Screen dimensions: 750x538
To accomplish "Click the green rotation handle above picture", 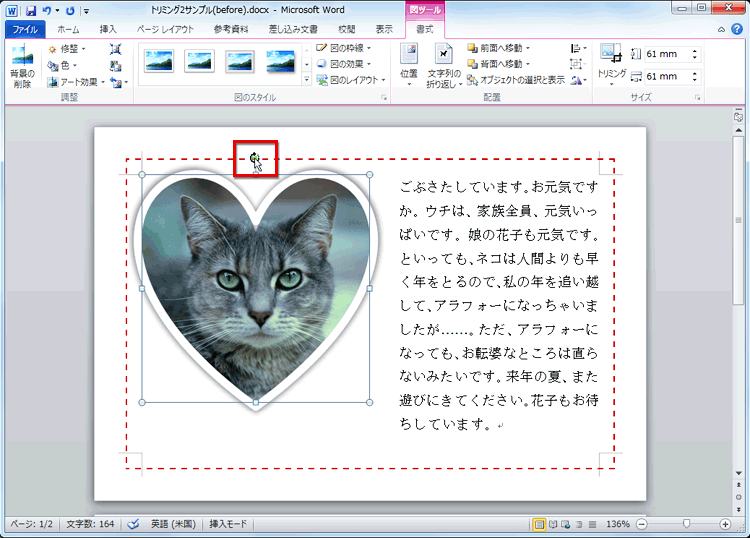I will (x=254, y=157).
